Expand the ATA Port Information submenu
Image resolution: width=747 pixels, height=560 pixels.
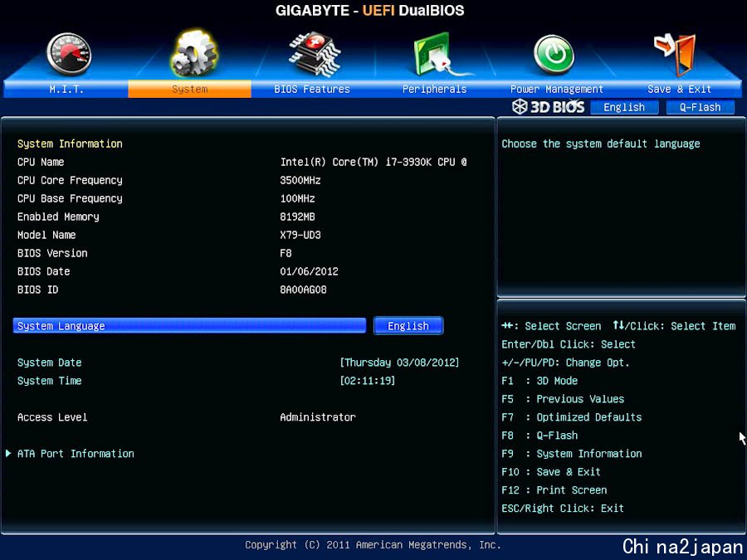(x=76, y=454)
